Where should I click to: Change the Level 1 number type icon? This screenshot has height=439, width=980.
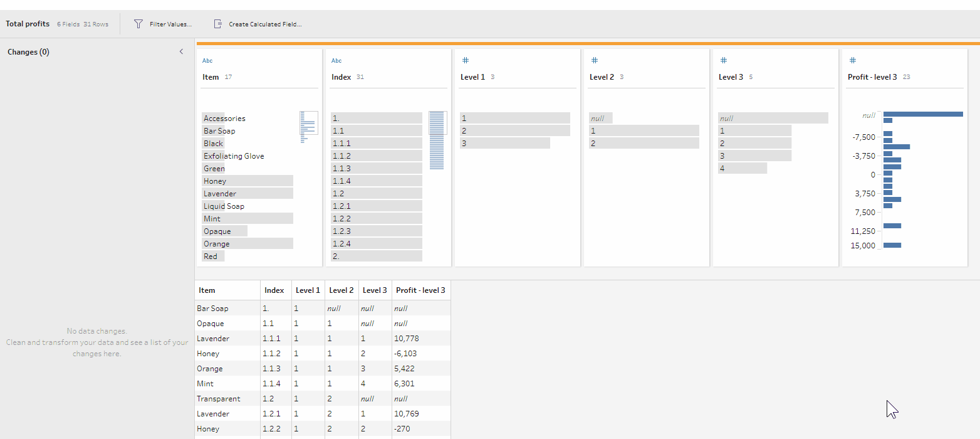[x=466, y=61]
